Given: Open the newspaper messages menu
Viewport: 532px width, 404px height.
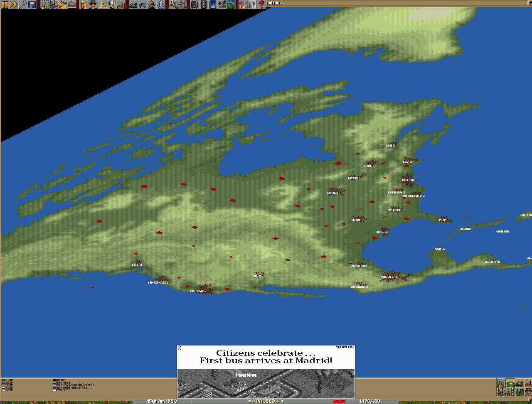Looking at the screenshot, I should 252,5.
